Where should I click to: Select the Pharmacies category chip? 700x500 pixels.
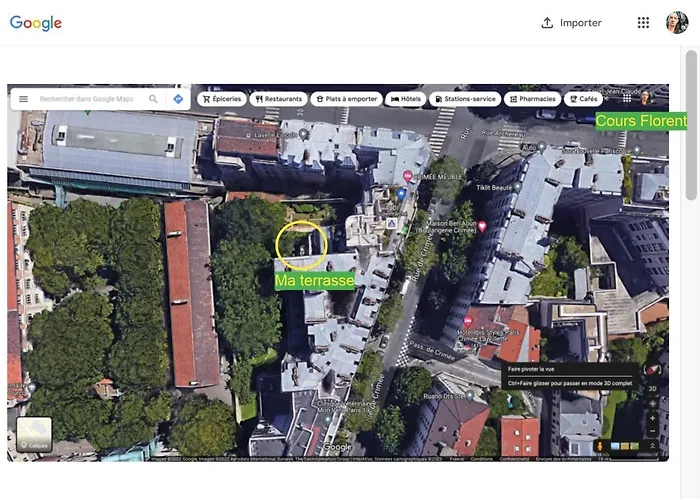tap(532, 99)
